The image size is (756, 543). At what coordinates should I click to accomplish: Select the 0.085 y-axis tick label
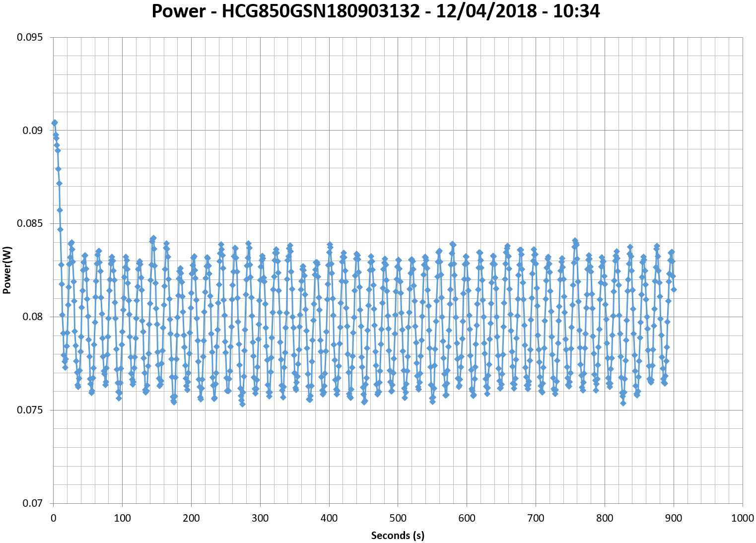click(30, 223)
